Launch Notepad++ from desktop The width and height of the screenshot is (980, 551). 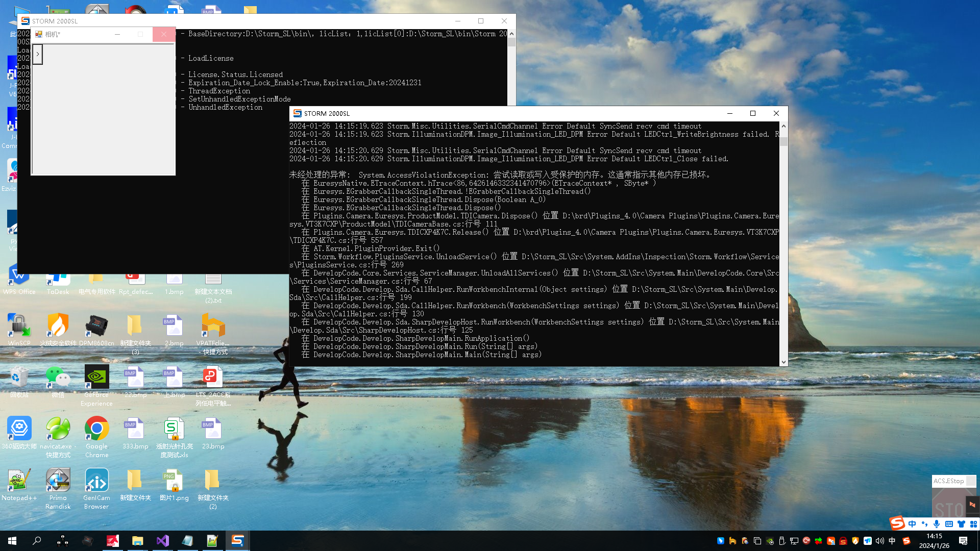click(x=19, y=485)
